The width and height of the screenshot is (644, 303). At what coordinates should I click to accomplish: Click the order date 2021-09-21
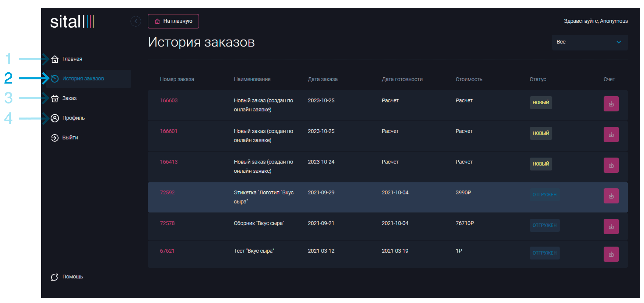[321, 223]
